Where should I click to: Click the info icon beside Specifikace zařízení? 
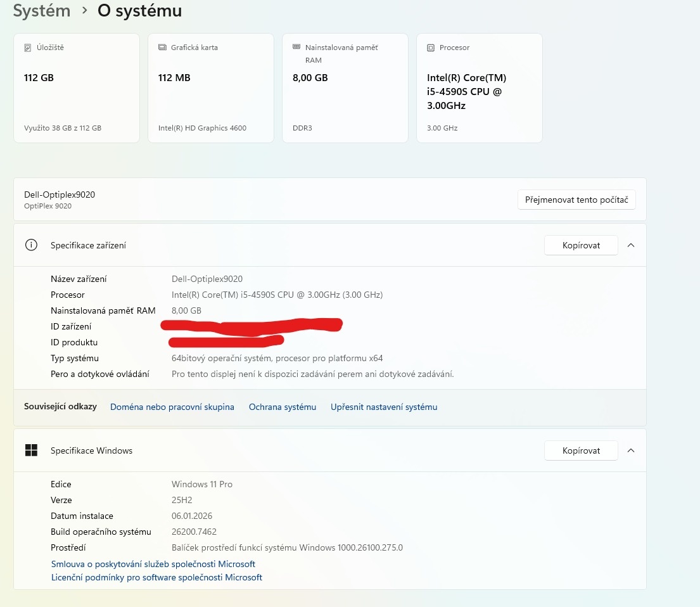tap(31, 245)
